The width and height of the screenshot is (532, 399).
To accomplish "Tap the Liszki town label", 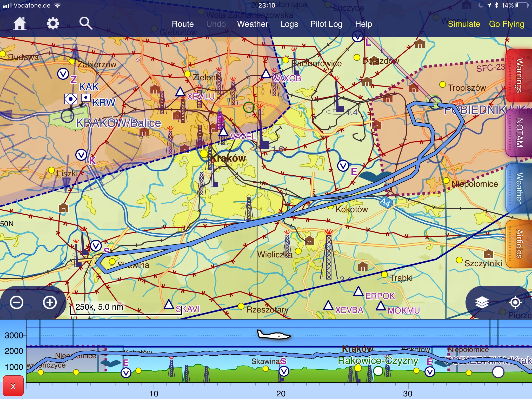I will click(x=67, y=173).
